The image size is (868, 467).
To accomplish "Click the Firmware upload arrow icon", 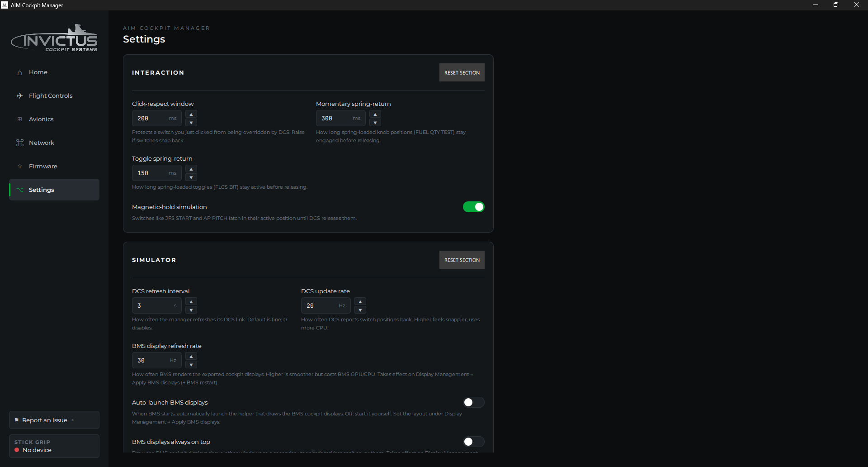I will coord(19,167).
